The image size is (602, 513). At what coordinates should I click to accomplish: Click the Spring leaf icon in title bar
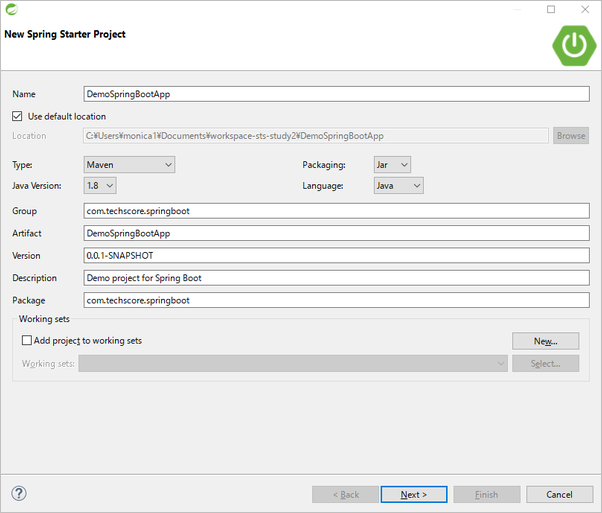[11, 10]
